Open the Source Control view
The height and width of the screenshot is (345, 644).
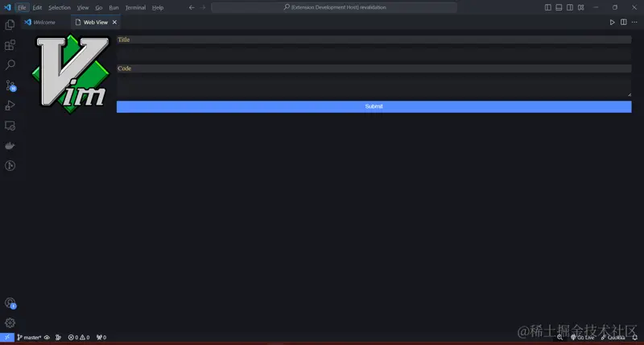pos(10,85)
